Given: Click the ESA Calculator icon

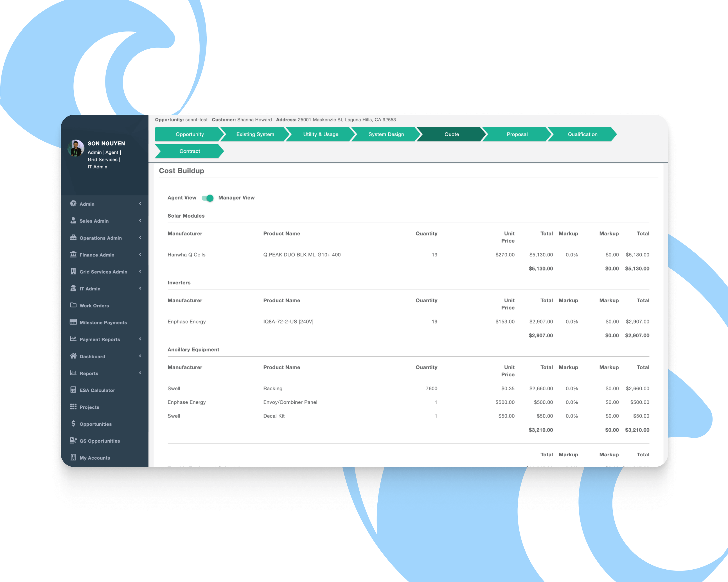Looking at the screenshot, I should point(73,390).
